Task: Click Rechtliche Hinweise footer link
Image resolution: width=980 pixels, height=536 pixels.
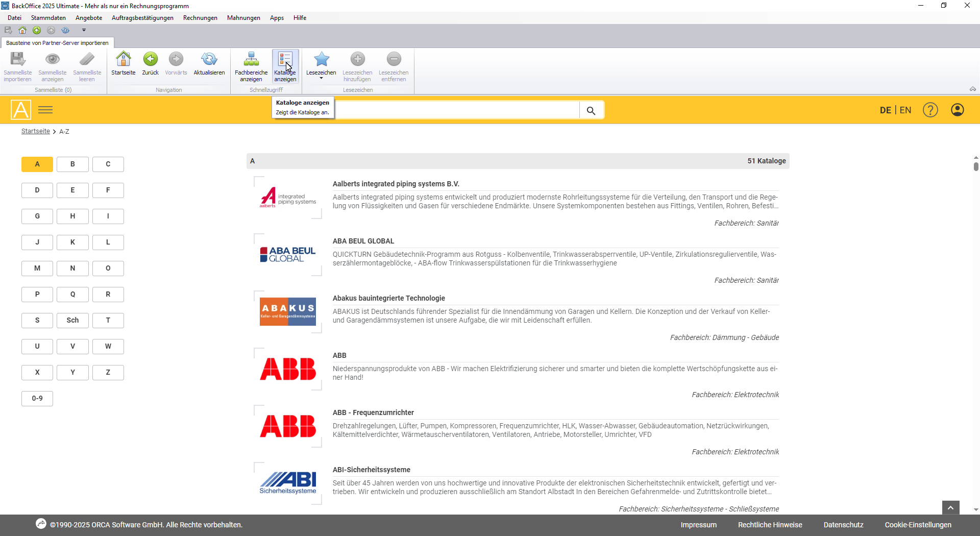Action: click(770, 525)
